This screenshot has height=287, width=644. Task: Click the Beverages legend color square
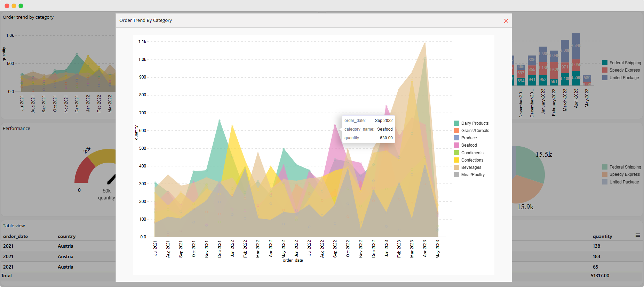(x=456, y=167)
